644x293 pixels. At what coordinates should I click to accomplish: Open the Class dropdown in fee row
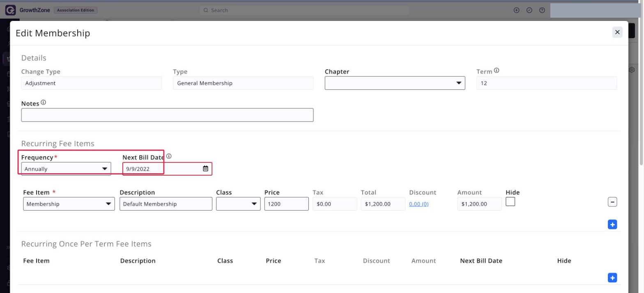pos(238,204)
